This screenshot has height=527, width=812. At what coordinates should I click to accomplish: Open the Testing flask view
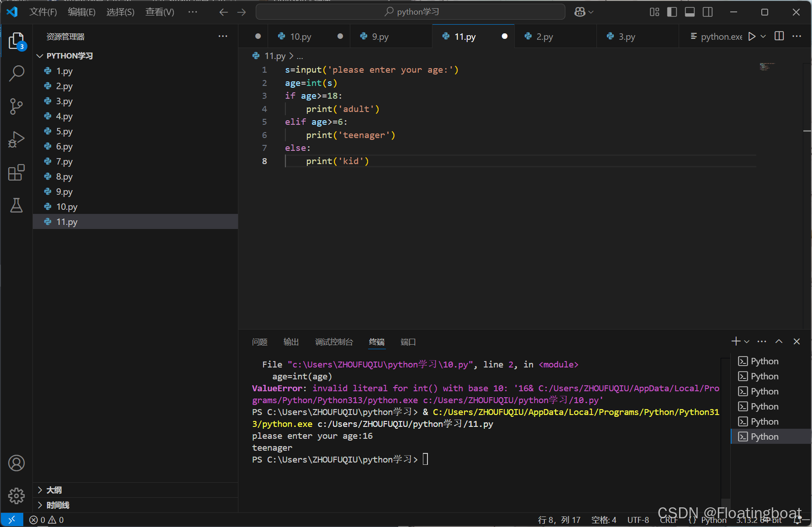click(x=16, y=205)
